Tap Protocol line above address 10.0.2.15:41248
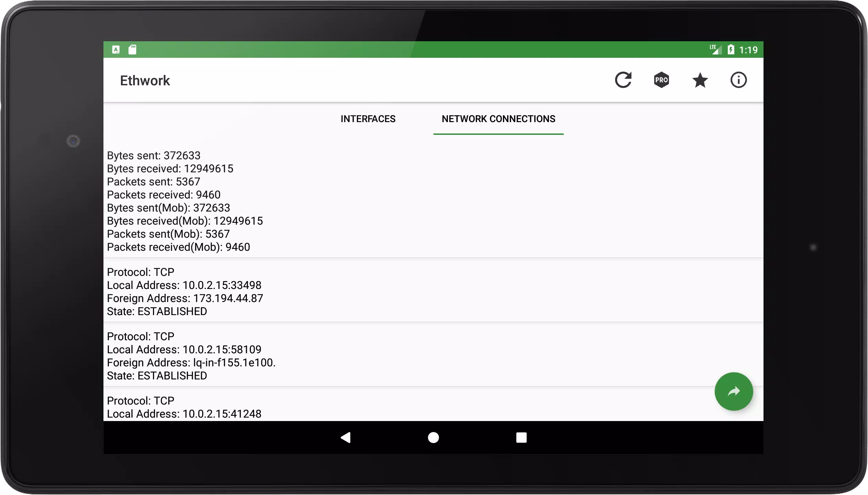The height and width of the screenshot is (495, 868). pyautogui.click(x=141, y=401)
